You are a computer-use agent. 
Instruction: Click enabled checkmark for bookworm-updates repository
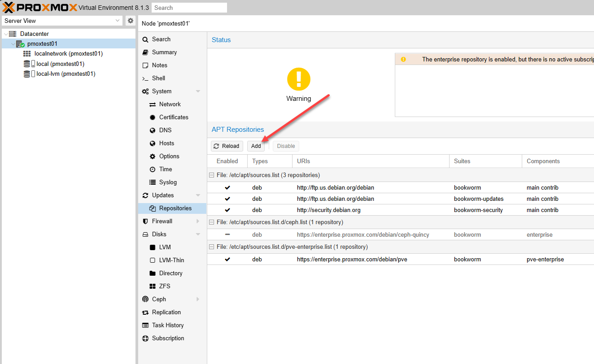[227, 199]
